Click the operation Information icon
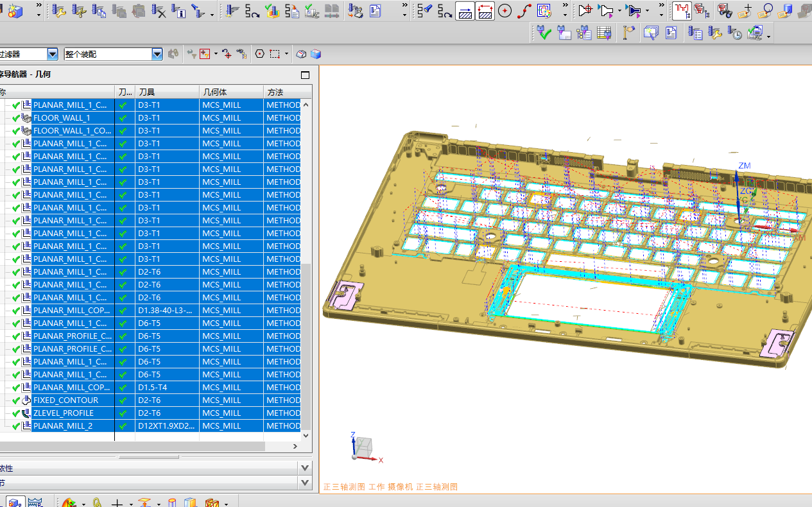This screenshot has height=507, width=812. [179, 11]
